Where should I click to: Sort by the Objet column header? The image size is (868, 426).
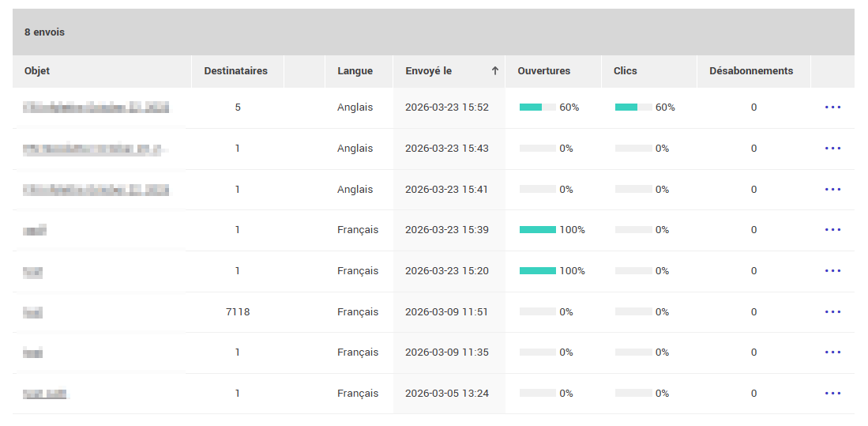point(37,71)
